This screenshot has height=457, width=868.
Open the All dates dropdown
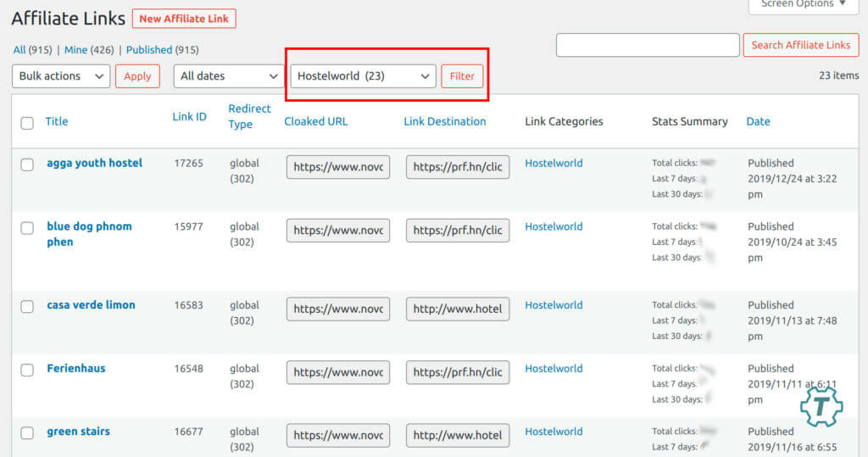(x=229, y=76)
